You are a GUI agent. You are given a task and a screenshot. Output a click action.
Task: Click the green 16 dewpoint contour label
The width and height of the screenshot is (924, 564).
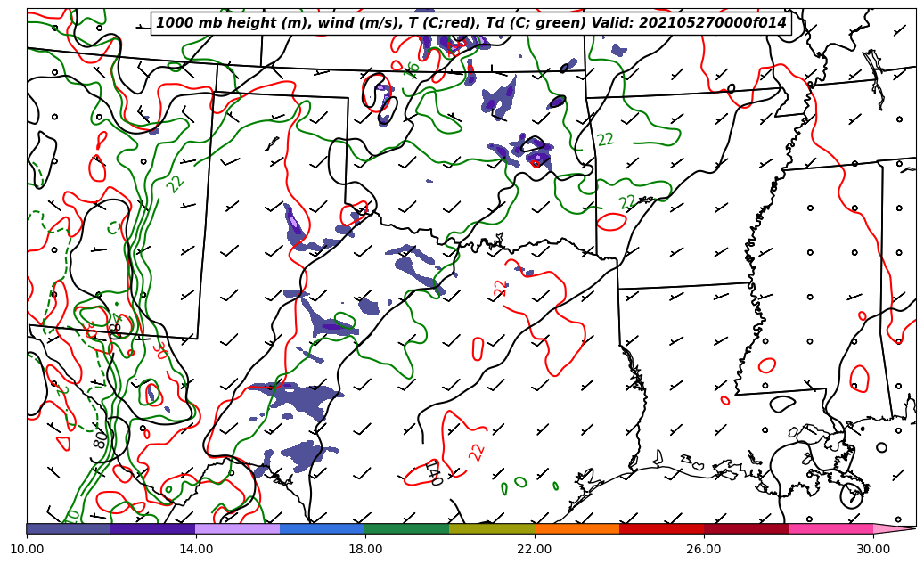point(412,69)
